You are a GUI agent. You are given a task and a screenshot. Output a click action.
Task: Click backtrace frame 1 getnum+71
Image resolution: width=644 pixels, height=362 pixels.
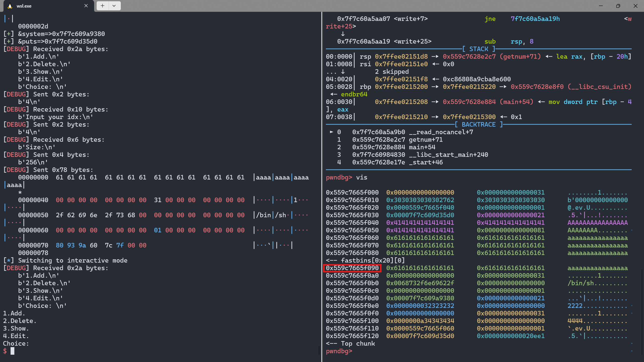tap(390, 139)
